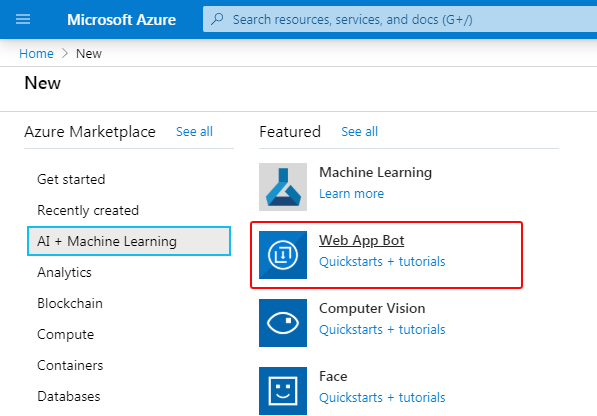The width and height of the screenshot is (597, 416).
Task: Click the Face smiley icon
Action: (283, 391)
